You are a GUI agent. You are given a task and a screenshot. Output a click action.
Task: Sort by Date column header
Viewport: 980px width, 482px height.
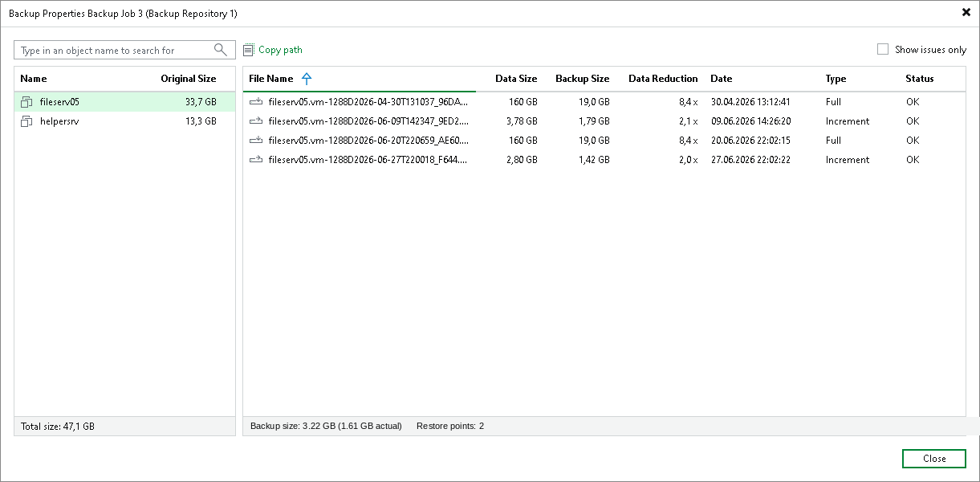[722, 79]
